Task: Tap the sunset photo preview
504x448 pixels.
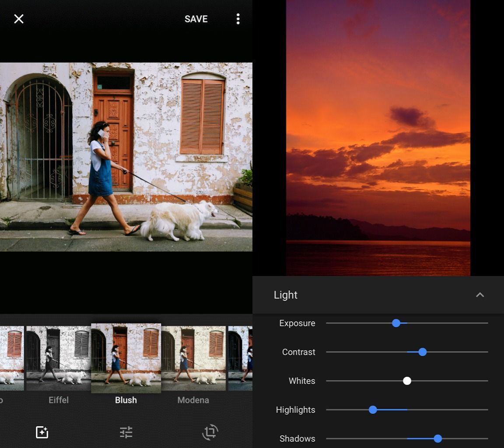Action: pos(378,138)
